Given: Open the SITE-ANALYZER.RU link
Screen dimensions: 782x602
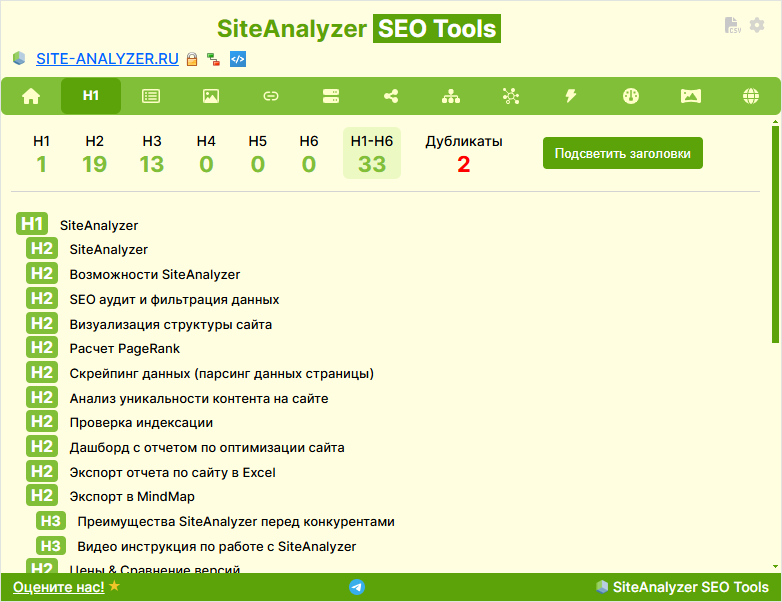Looking at the screenshot, I should 107,59.
